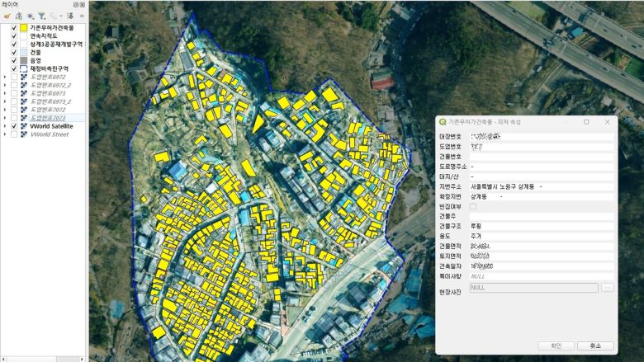Screen dimensions: 644x362
Task: Show more layer toolbar options chevron
Action: click(82, 16)
